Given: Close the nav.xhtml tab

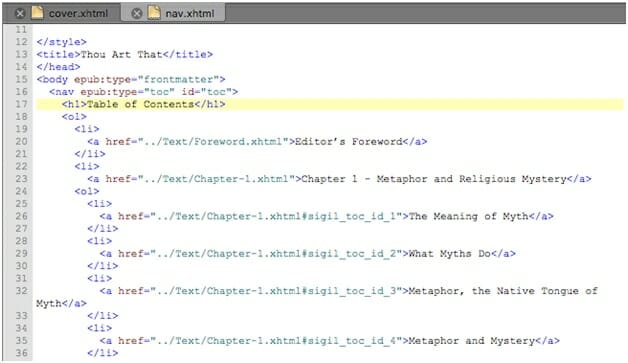Looking at the screenshot, I should (137, 13).
